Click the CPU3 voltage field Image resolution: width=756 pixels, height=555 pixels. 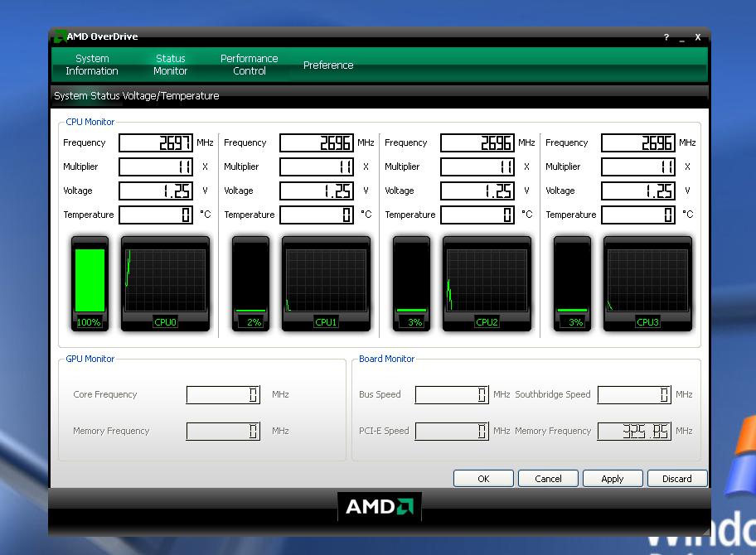[x=638, y=191]
